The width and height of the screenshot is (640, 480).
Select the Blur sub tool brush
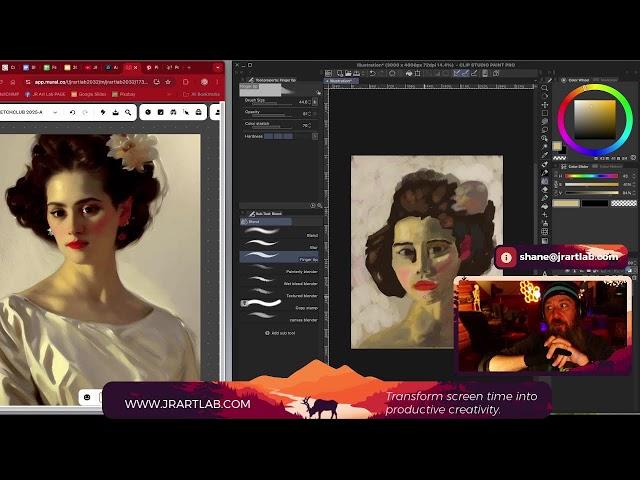point(280,245)
